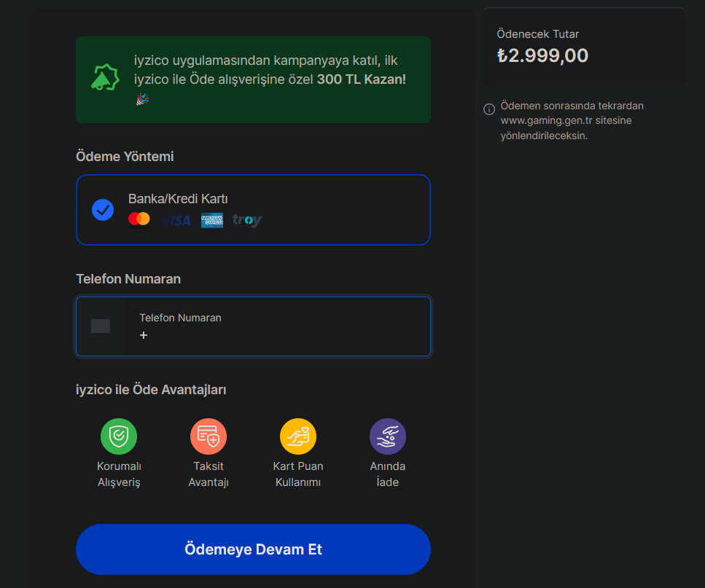This screenshot has height=588, width=705.
Task: Click the Visa card logo
Action: coord(176,220)
